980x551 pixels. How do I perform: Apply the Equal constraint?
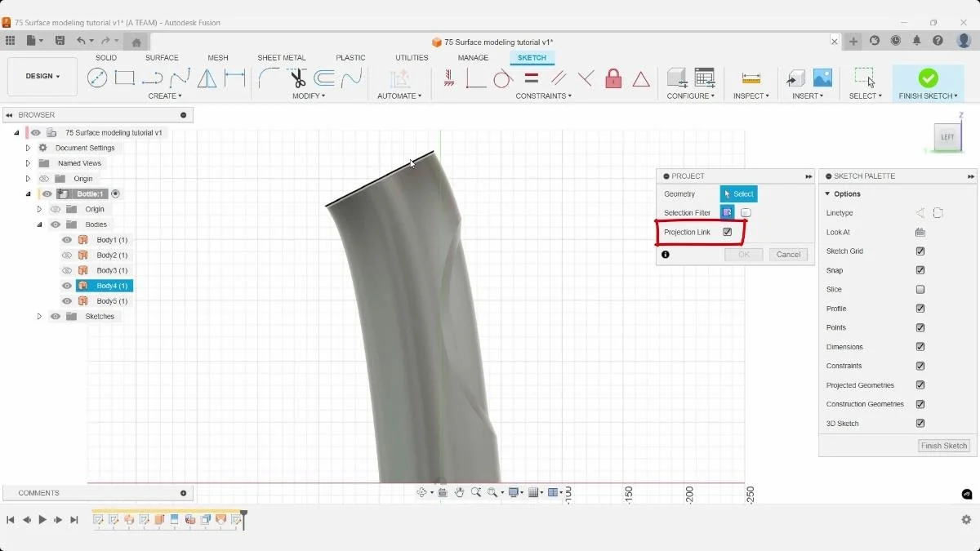pyautogui.click(x=532, y=78)
